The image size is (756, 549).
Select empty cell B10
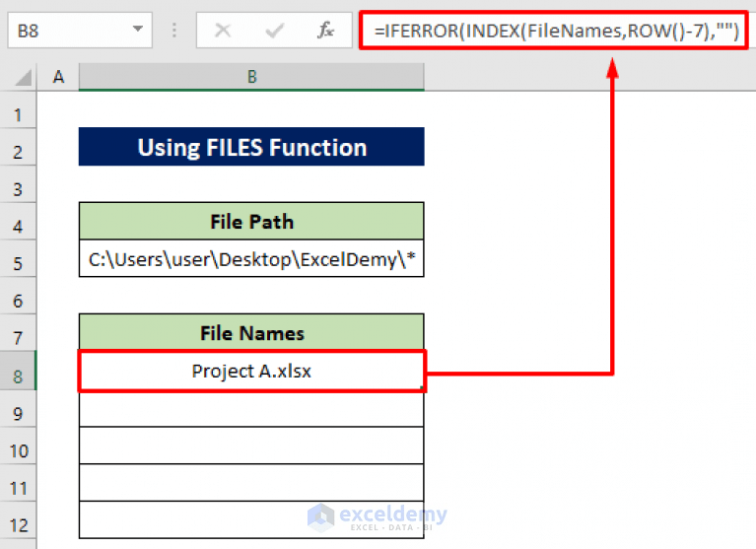tap(251, 446)
